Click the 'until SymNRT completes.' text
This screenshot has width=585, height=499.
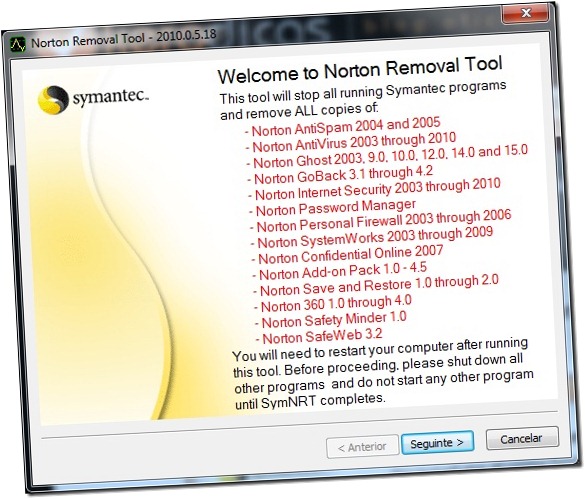[310, 402]
